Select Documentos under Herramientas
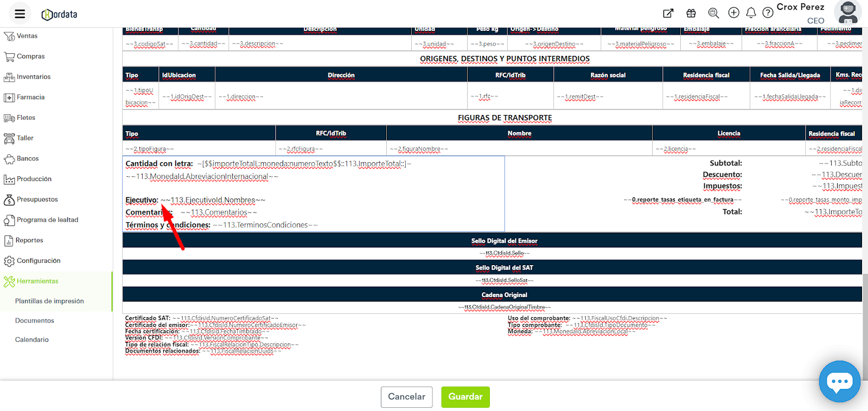 pos(35,320)
